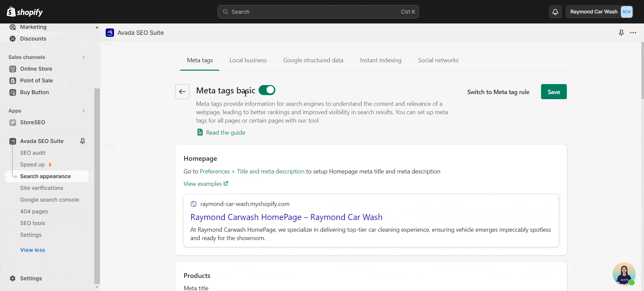
Task: Open Avada Settings submenu item
Action: tap(31, 235)
